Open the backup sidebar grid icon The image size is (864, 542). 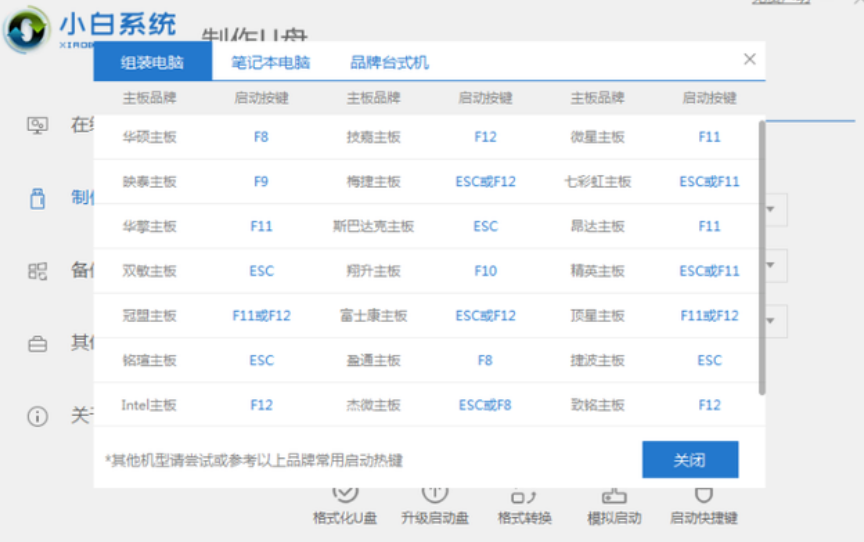tap(37, 271)
